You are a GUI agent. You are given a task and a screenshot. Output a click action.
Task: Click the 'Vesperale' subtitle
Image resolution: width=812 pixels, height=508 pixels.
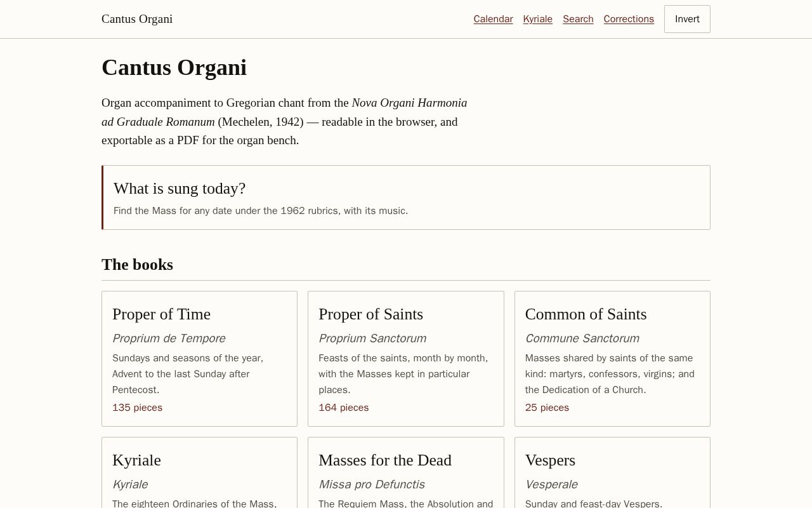(551, 485)
